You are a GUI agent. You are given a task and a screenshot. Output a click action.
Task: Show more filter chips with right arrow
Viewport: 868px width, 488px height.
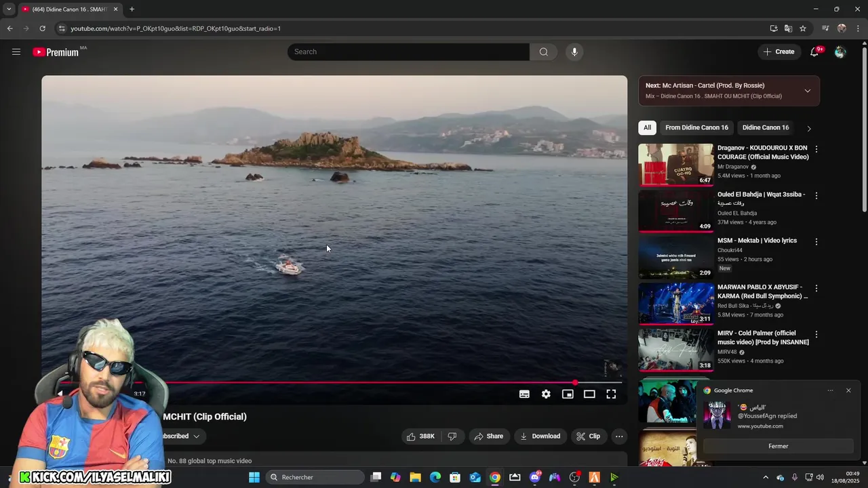click(x=808, y=128)
